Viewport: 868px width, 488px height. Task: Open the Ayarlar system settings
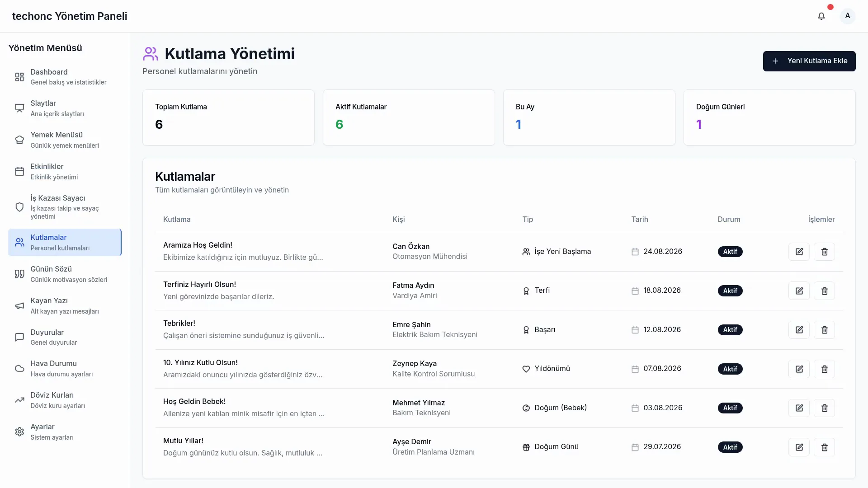[x=65, y=432]
